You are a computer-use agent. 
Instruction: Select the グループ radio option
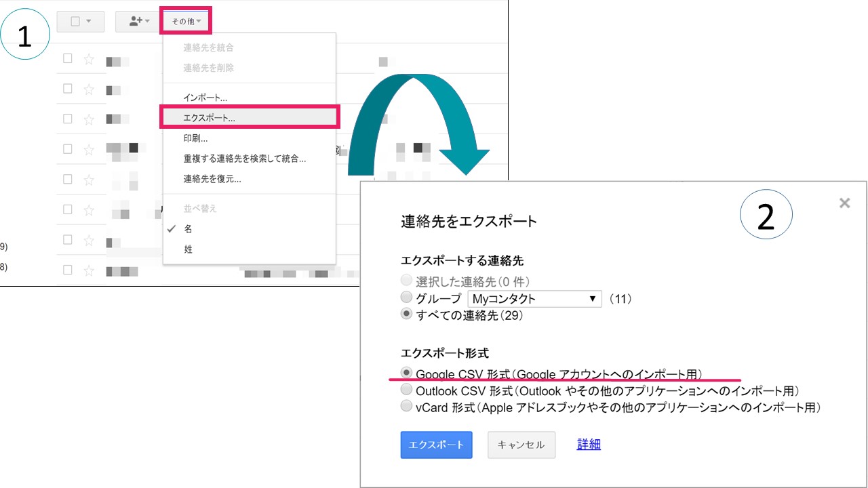[406, 298]
